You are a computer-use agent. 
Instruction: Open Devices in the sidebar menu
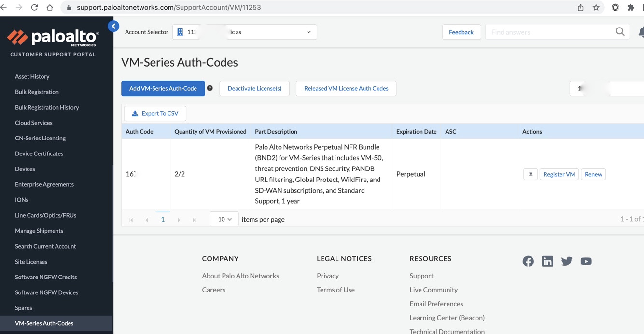(x=25, y=169)
